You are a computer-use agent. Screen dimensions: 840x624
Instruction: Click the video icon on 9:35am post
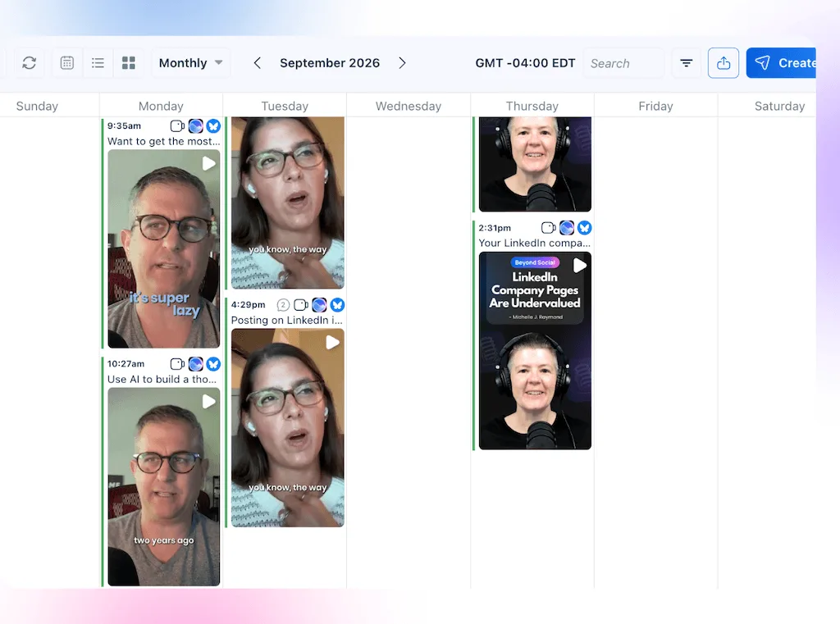[x=177, y=126]
